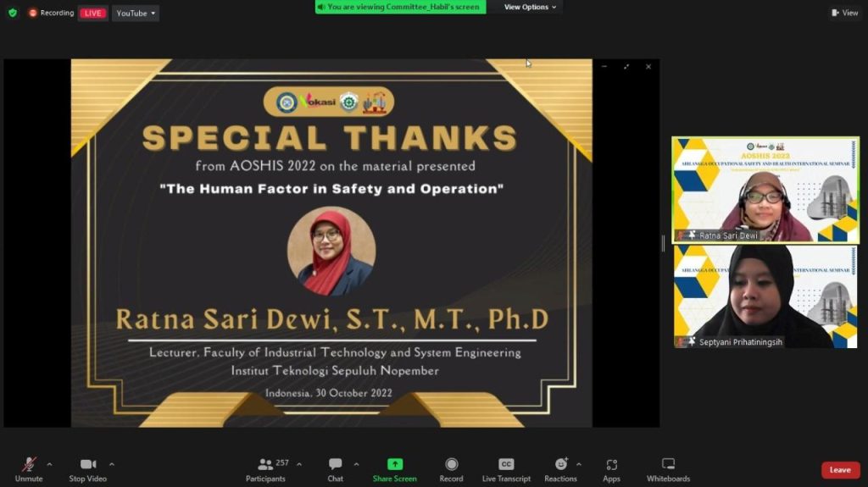Close the shared screen window
Viewport: 868px width, 487px height.
click(648, 66)
